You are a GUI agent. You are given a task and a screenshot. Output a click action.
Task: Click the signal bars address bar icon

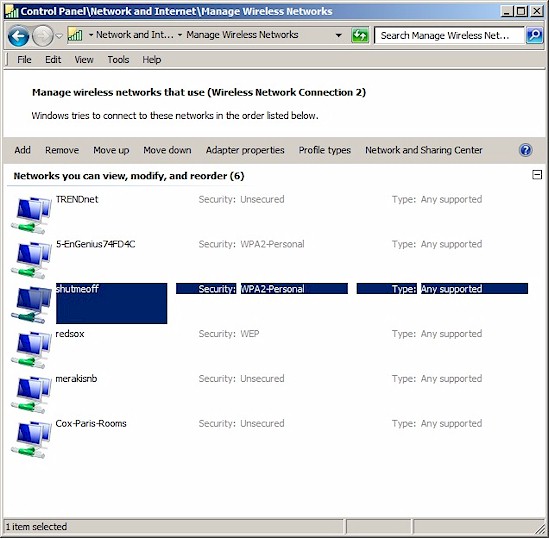point(75,35)
